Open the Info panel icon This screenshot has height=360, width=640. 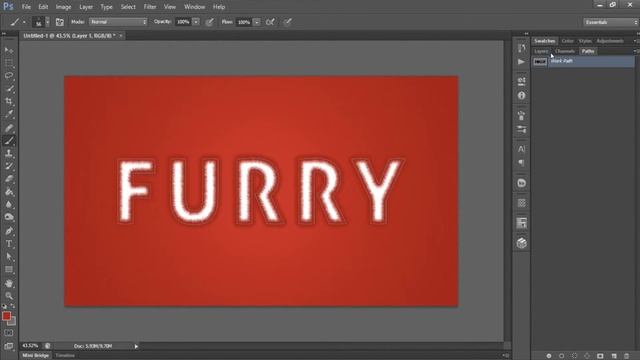[x=521, y=96]
